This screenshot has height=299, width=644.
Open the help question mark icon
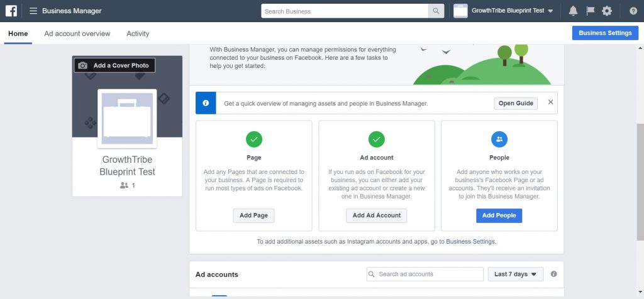pos(633,11)
